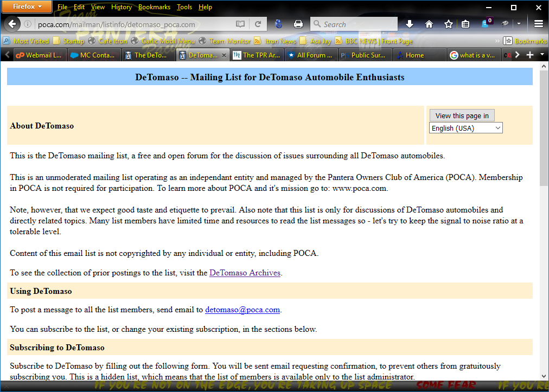Open the View menu
Screen dimensions: 549x392
click(x=98, y=7)
